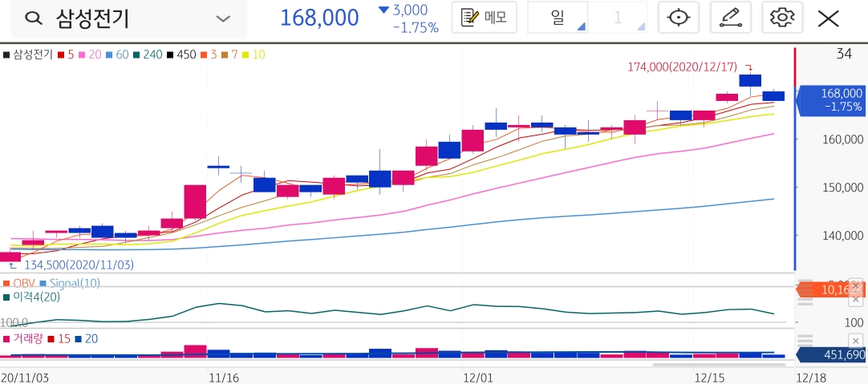Image resolution: width=868 pixels, height=384 pixels.
Task: Click the blue 168,000 price tag on axis
Action: 830,100
